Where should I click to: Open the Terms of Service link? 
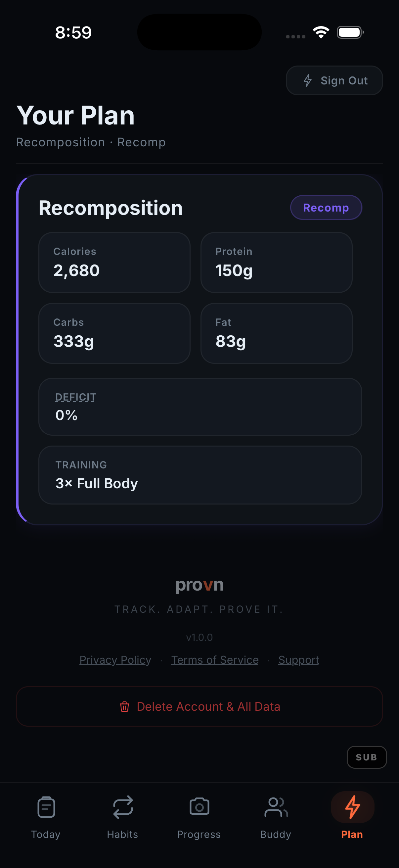[215, 660]
